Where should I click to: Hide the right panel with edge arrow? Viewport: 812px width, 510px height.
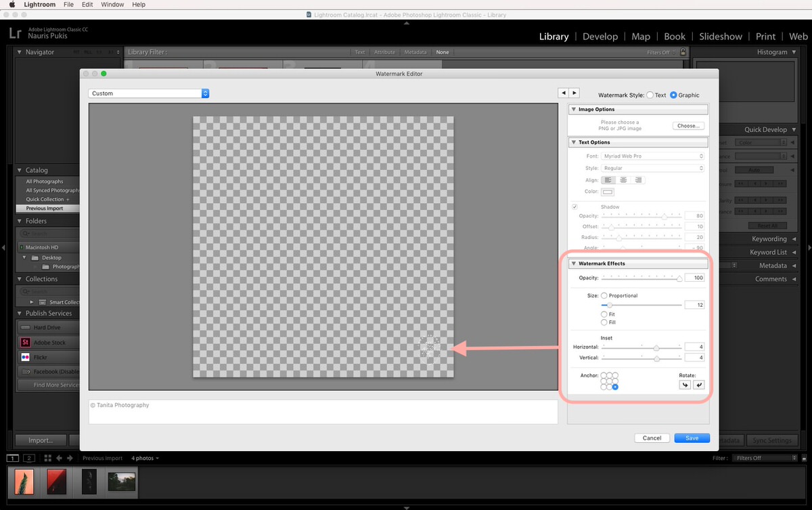(808, 247)
